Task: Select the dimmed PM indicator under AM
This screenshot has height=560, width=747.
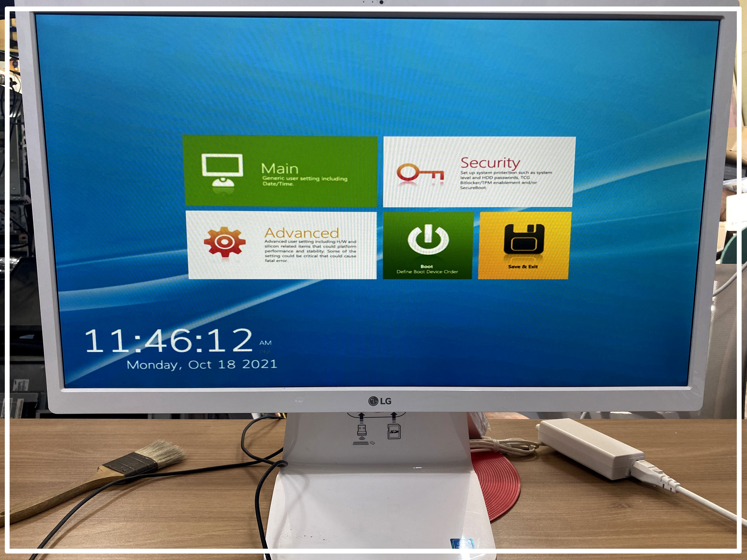Action: 265,352
